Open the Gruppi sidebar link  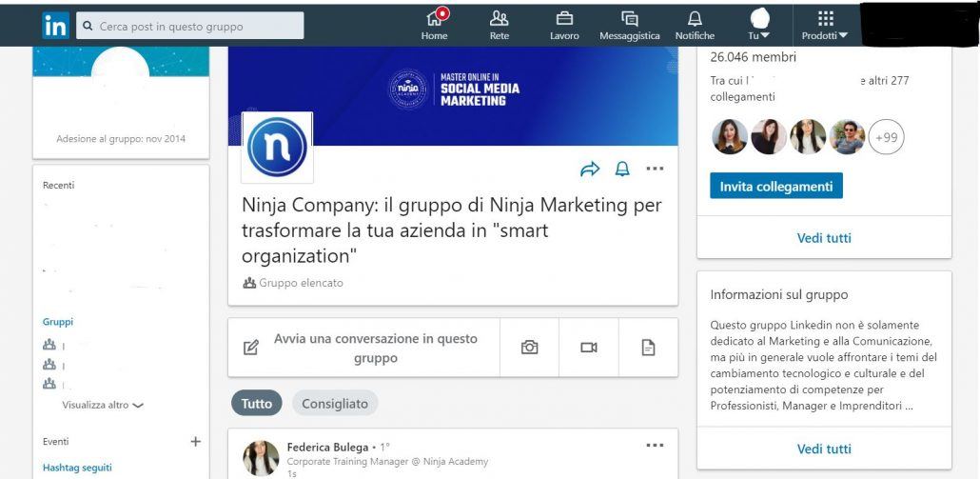[57, 322]
